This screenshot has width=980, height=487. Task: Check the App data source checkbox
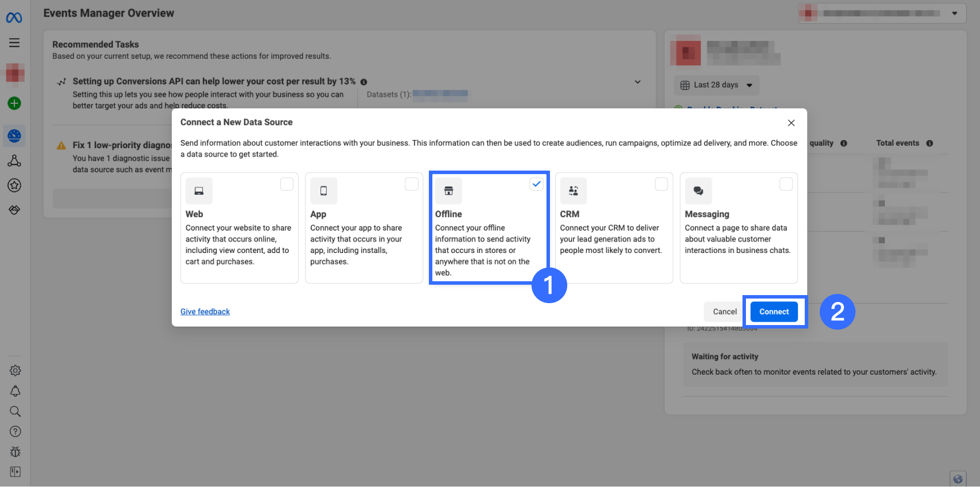[412, 184]
